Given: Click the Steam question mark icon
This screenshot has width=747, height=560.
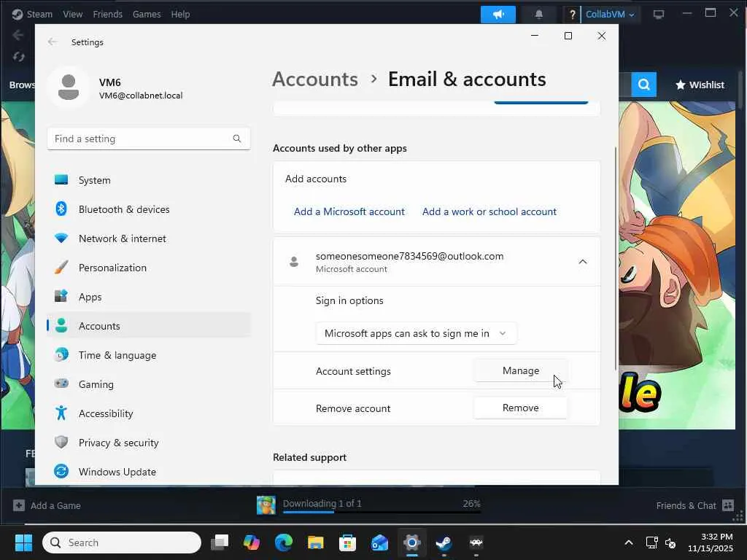Looking at the screenshot, I should pos(572,15).
